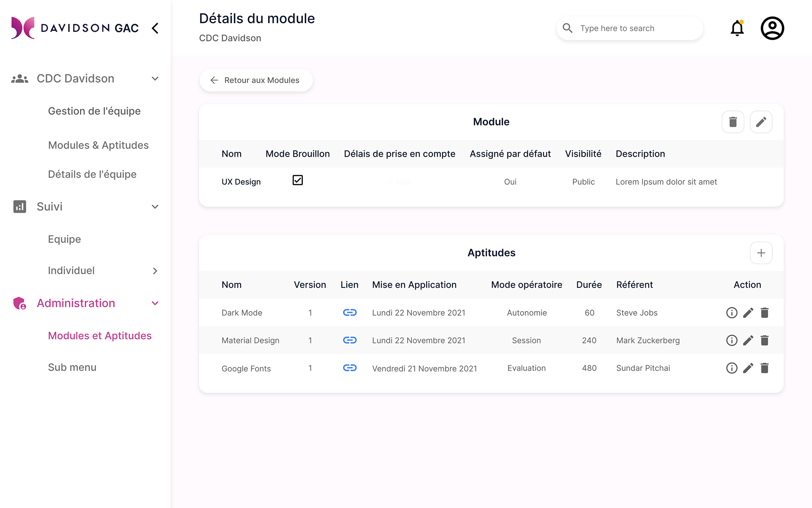Open the notifications bell

point(737,28)
